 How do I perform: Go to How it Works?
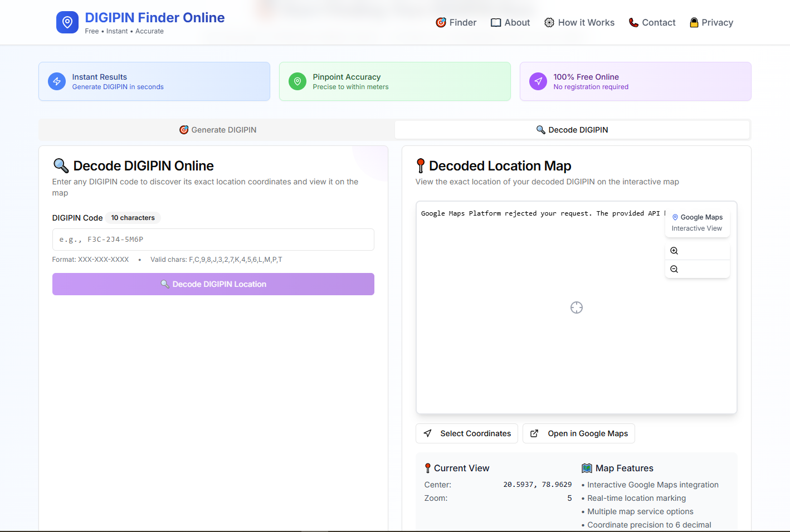pyautogui.click(x=579, y=22)
